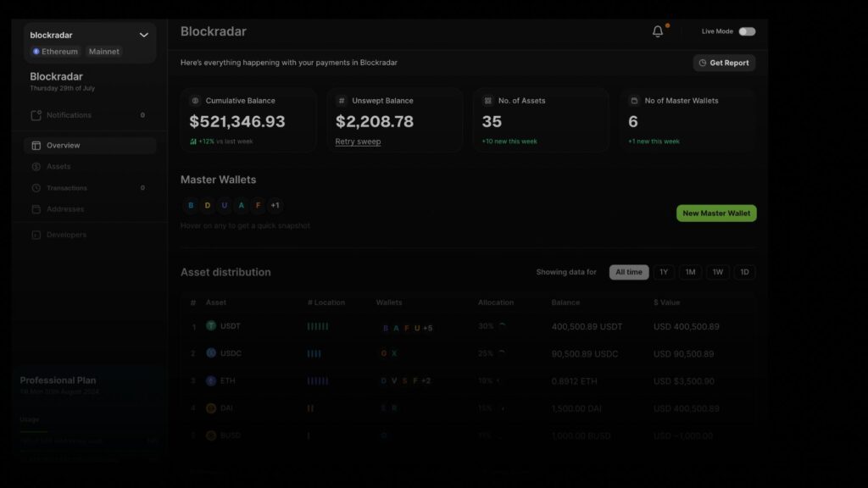Click '400,500.89 USDT' balance cell
The image size is (868, 488).
click(x=587, y=327)
